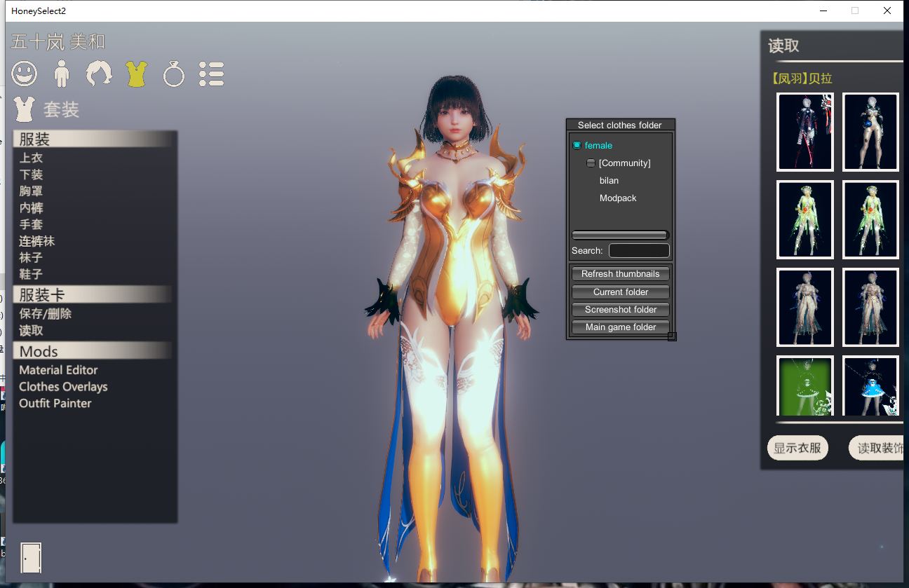Select the bilan folder
Screen dimensions: 909x588
point(609,180)
